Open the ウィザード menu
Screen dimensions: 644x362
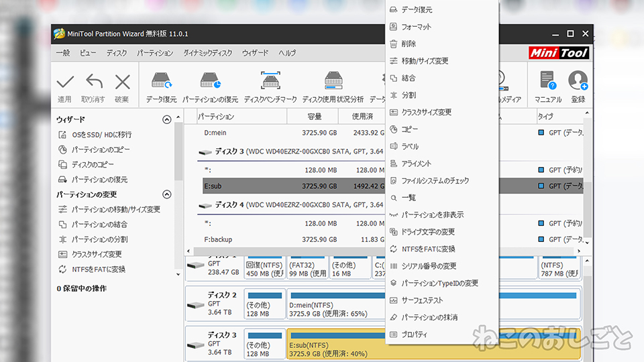pyautogui.click(x=255, y=53)
